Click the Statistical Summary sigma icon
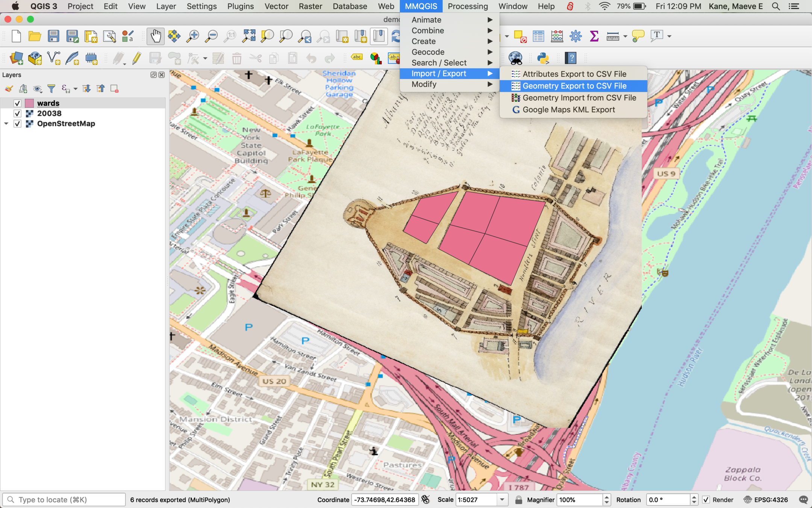812x508 pixels. pyautogui.click(x=594, y=36)
